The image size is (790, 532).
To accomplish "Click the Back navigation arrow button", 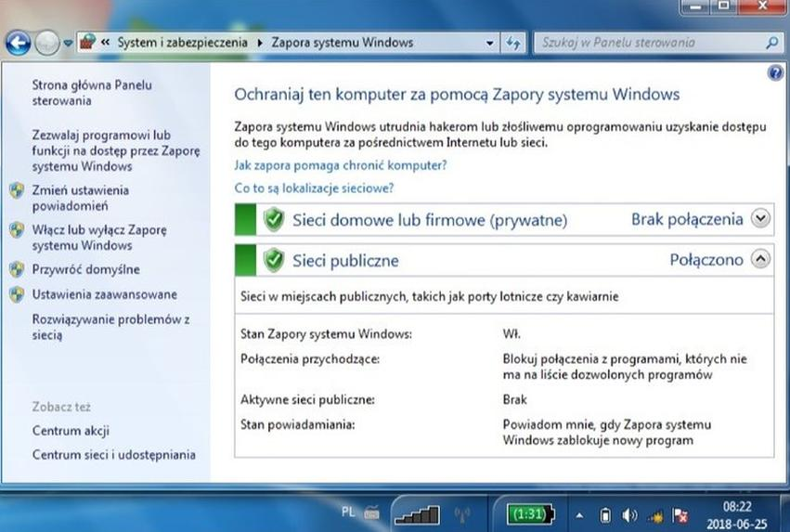I will coord(18,43).
